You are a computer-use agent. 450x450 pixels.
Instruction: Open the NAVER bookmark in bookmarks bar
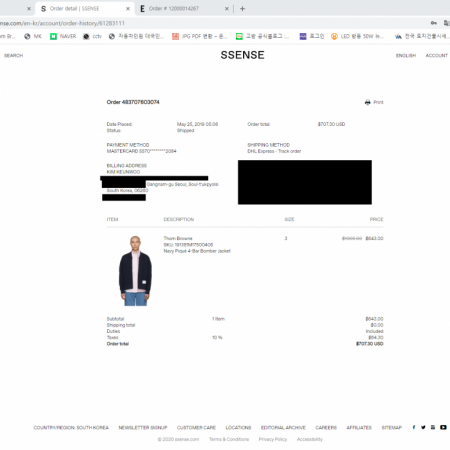[x=63, y=36]
